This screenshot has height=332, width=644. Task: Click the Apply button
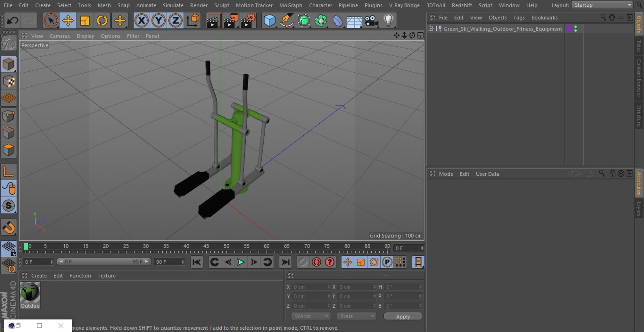(x=403, y=317)
